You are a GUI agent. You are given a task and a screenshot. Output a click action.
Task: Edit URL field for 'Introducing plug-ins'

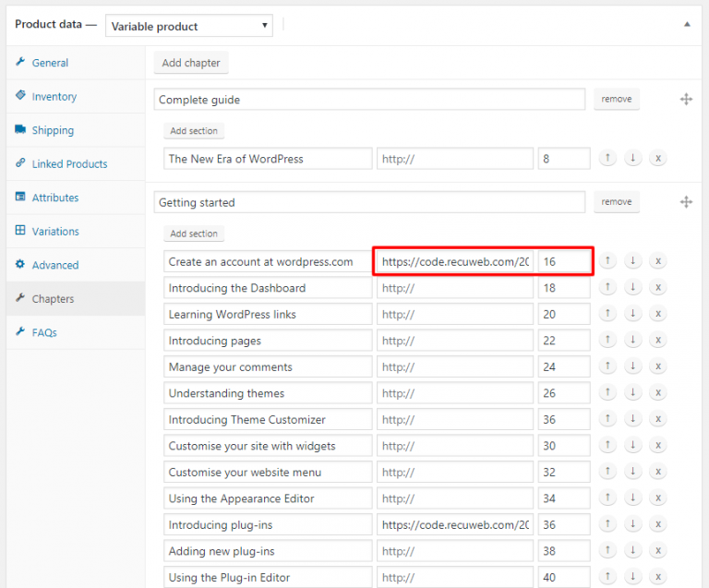tap(454, 525)
